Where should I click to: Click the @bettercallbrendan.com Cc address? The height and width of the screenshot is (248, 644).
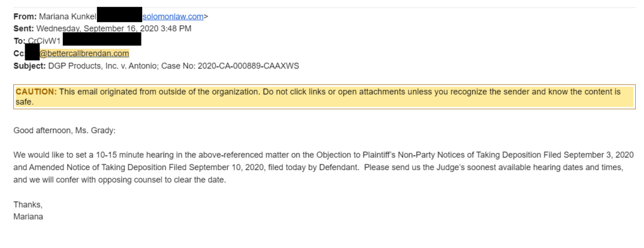click(84, 53)
